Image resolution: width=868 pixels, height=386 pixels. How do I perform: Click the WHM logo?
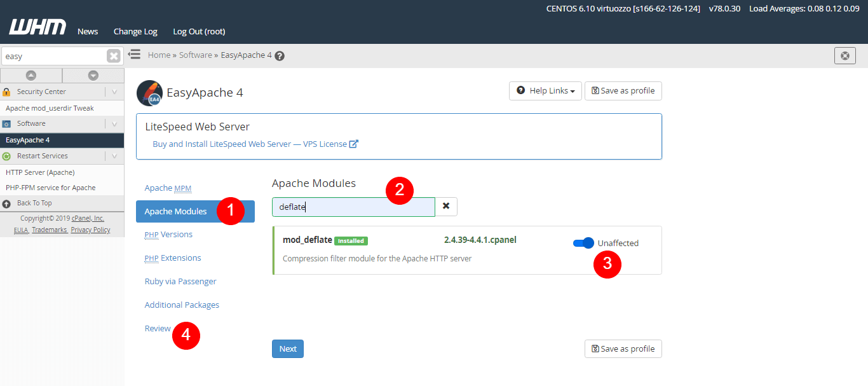click(37, 27)
